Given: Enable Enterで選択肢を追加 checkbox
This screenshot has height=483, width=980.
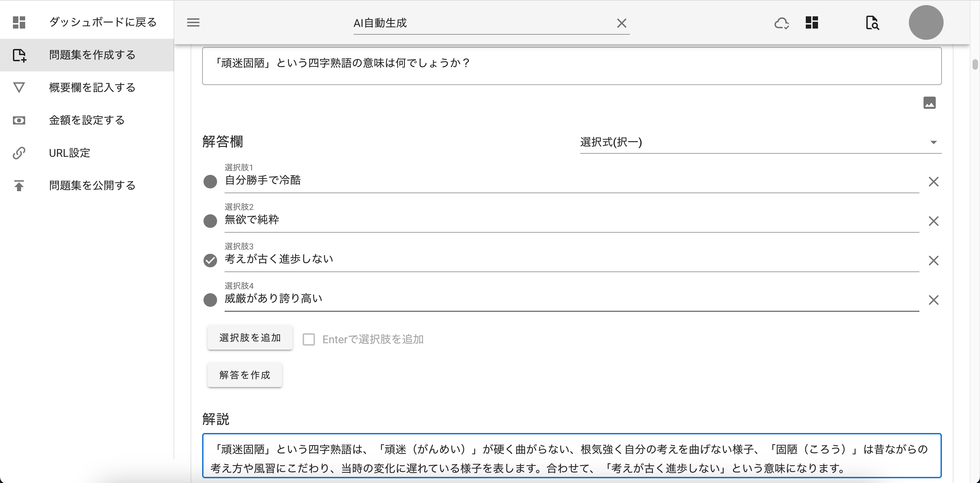Looking at the screenshot, I should [x=309, y=339].
